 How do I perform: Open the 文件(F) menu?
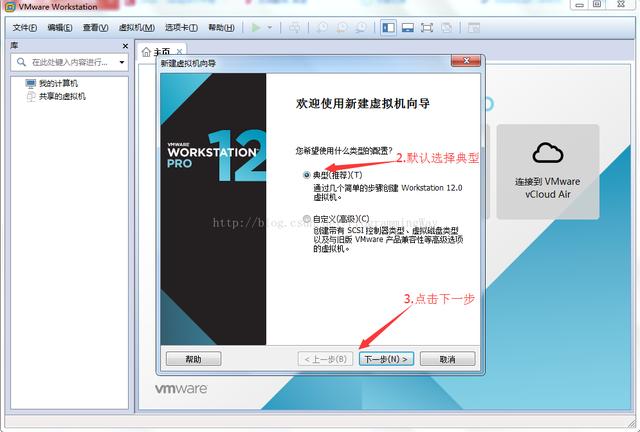25,28
